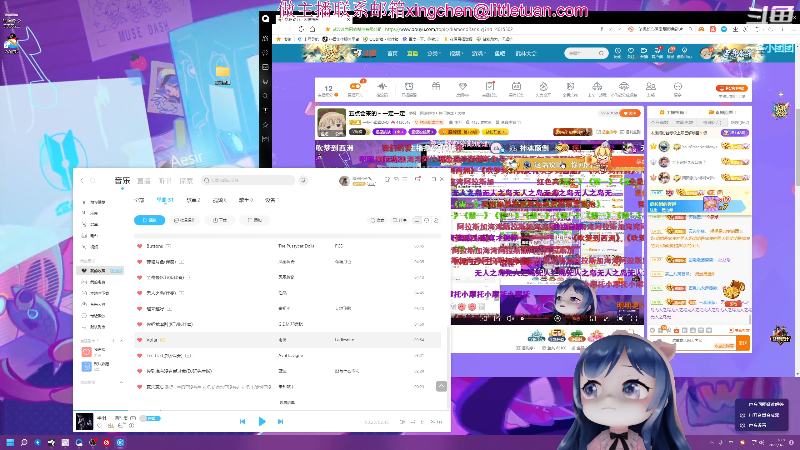Open the song list sort dropdown
800x450 pixels.
(399, 220)
